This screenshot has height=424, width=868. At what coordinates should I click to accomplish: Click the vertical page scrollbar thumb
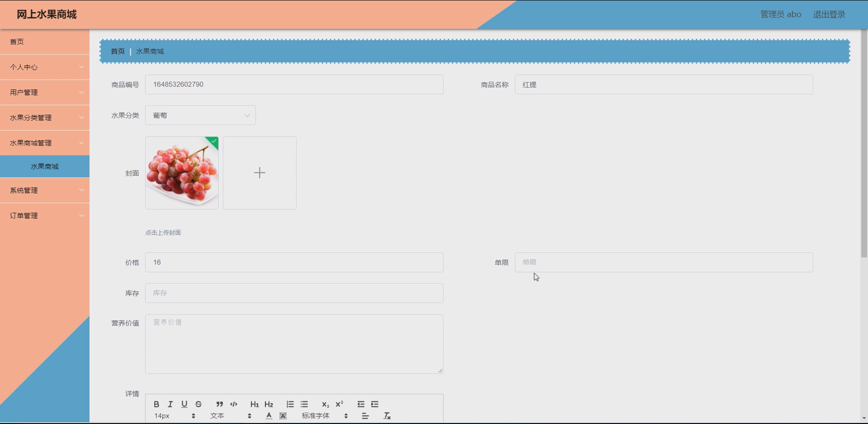(x=864, y=144)
